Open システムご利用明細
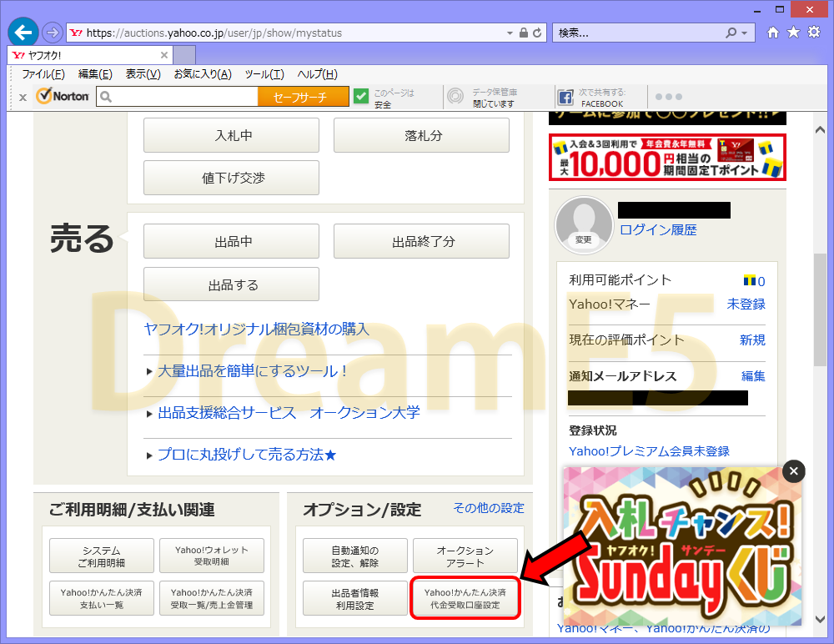The image size is (834, 644). 102,556
